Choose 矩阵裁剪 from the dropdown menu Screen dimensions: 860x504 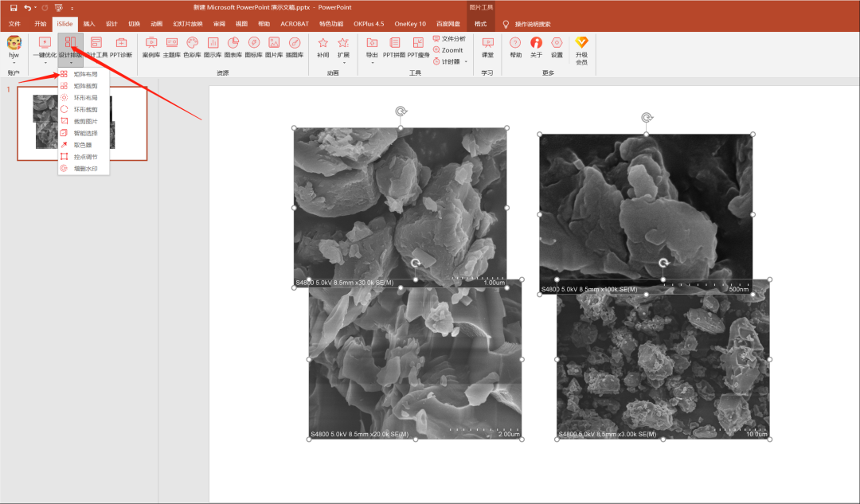(84, 86)
